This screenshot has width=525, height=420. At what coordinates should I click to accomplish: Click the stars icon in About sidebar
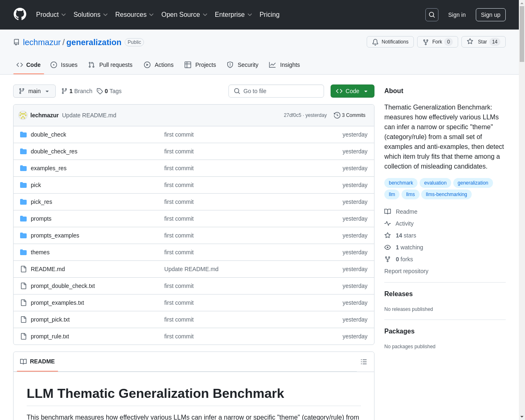pyautogui.click(x=388, y=235)
